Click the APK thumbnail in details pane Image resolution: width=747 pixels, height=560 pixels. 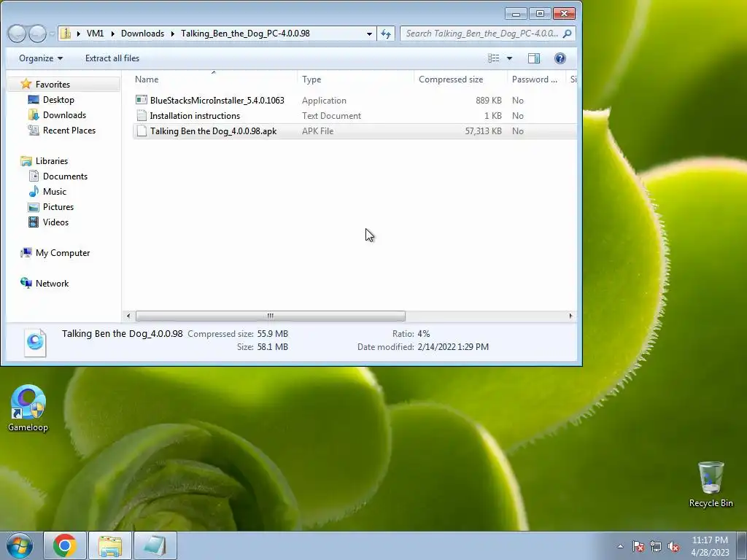(x=35, y=343)
